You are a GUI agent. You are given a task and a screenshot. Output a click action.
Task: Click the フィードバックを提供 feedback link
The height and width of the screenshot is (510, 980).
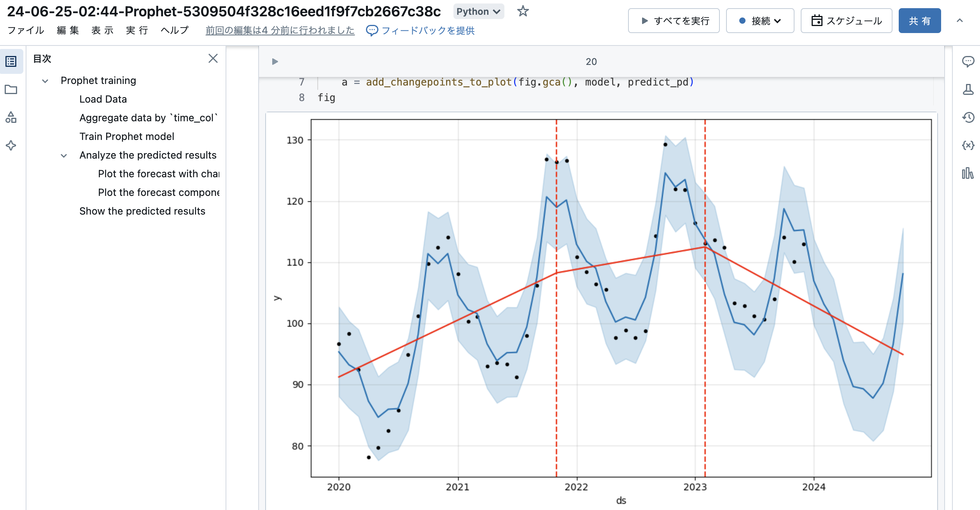point(420,31)
